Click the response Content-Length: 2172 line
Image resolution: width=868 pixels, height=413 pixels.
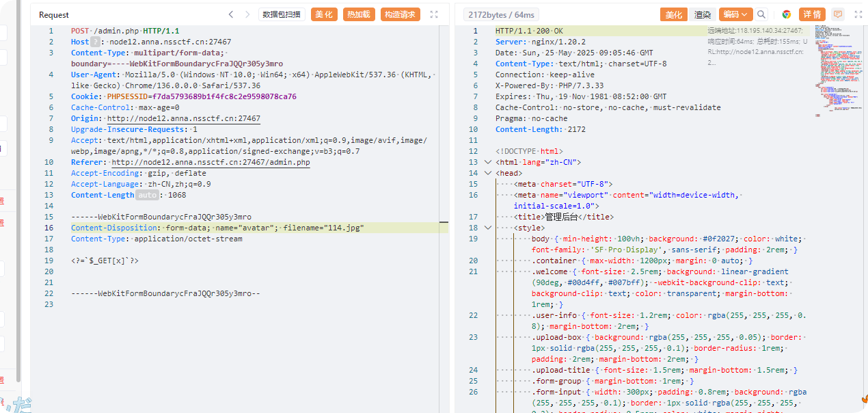pyautogui.click(x=540, y=130)
